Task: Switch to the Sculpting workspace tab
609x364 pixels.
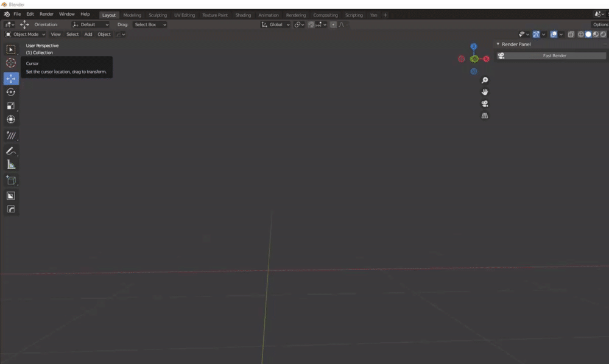Action: [x=158, y=15]
